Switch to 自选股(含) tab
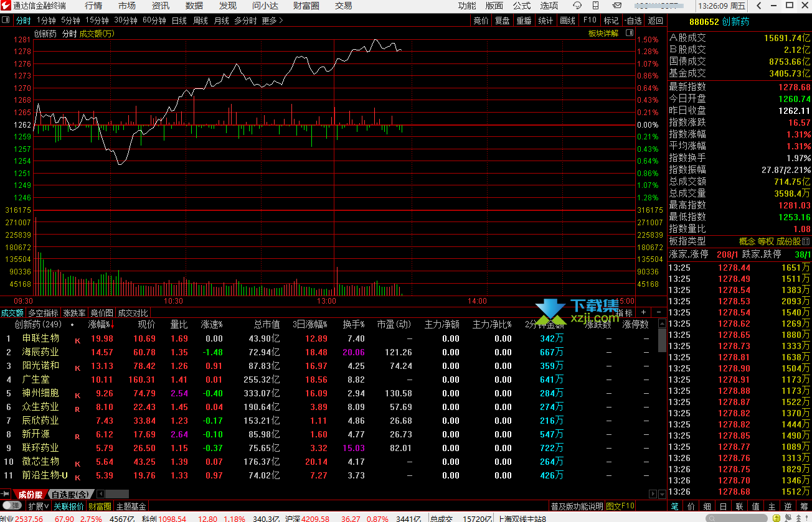Viewport: 812px width, 522px height. (x=70, y=494)
